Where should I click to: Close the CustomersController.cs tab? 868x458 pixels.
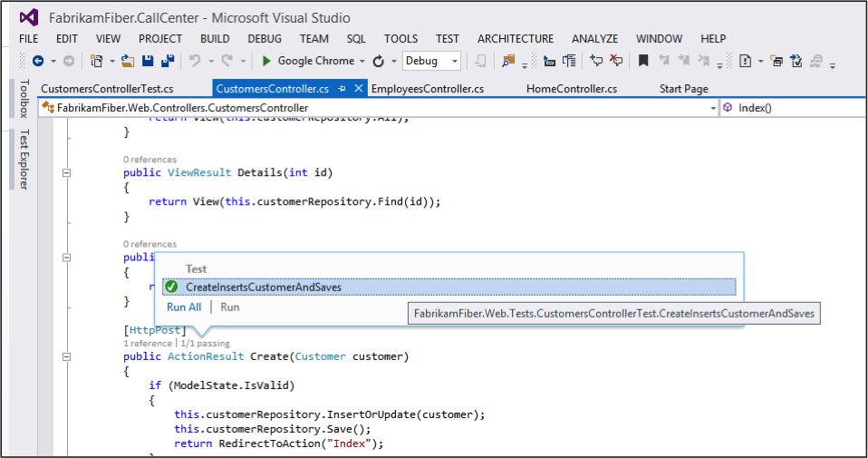click(x=359, y=88)
